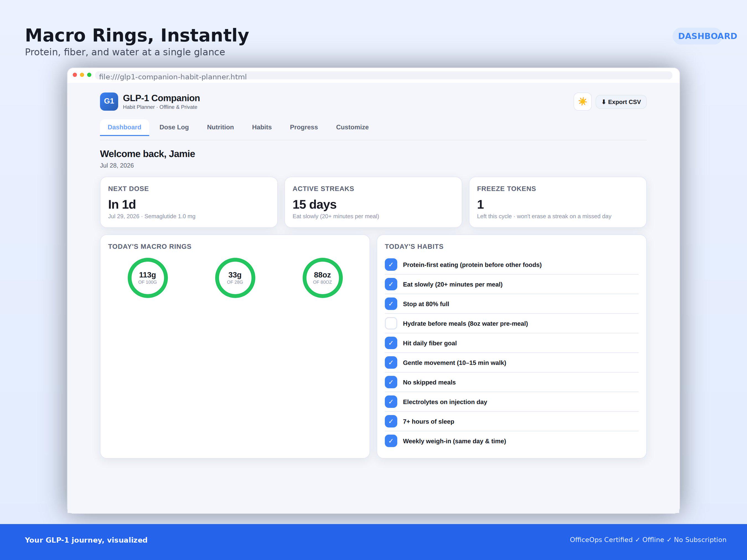747x560 pixels.
Task: Click the Next Dose card
Action: 189,202
